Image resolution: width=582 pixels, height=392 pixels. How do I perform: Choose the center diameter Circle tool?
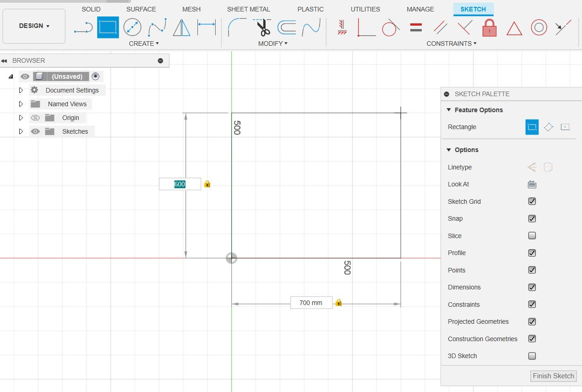[x=132, y=27]
